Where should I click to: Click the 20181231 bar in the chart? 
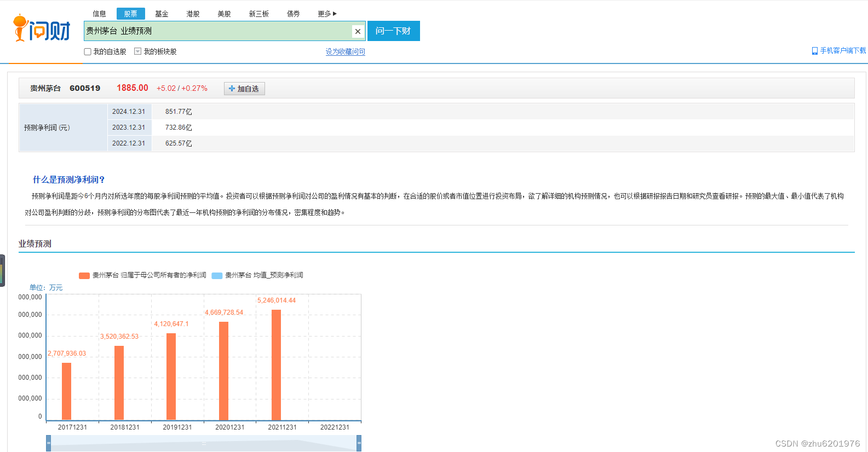point(119,383)
